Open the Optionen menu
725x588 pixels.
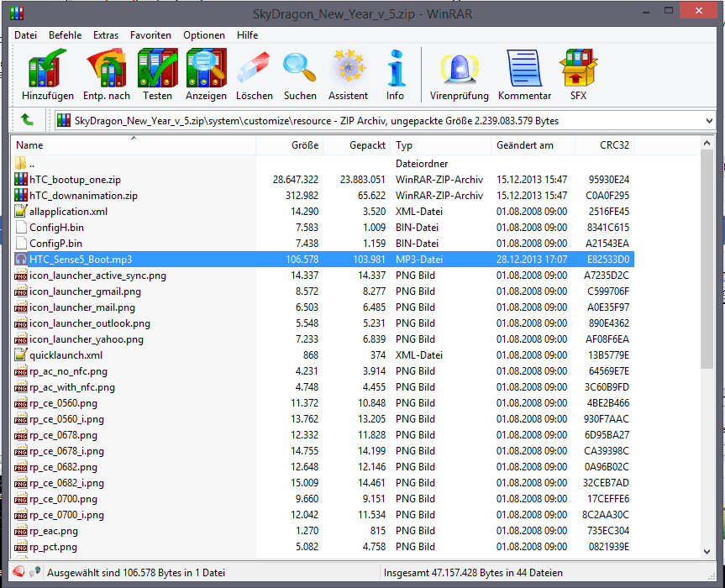pos(204,35)
